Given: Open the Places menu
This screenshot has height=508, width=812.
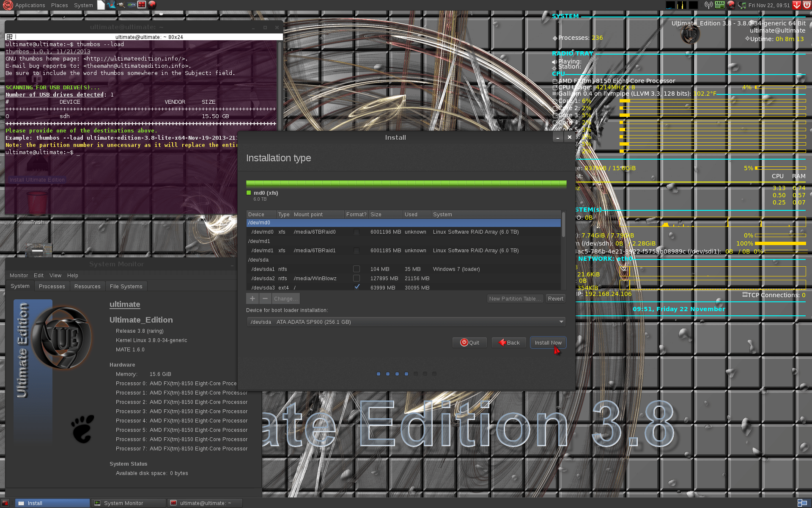Looking at the screenshot, I should pyautogui.click(x=59, y=5).
